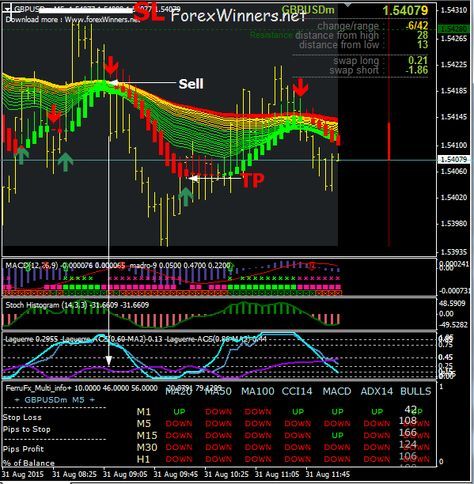
Task: Click the 'distance from high' label
Action: 337,35
